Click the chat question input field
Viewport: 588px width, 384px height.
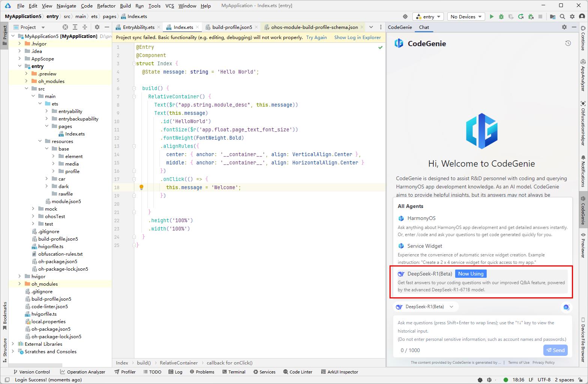point(482,331)
